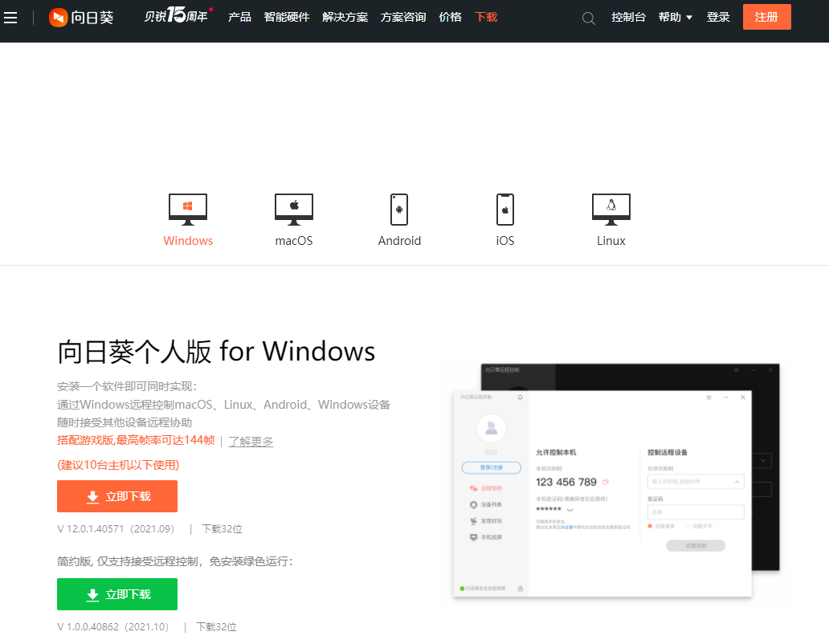Open the 控制台 console link
The width and height of the screenshot is (829, 644).
click(629, 18)
